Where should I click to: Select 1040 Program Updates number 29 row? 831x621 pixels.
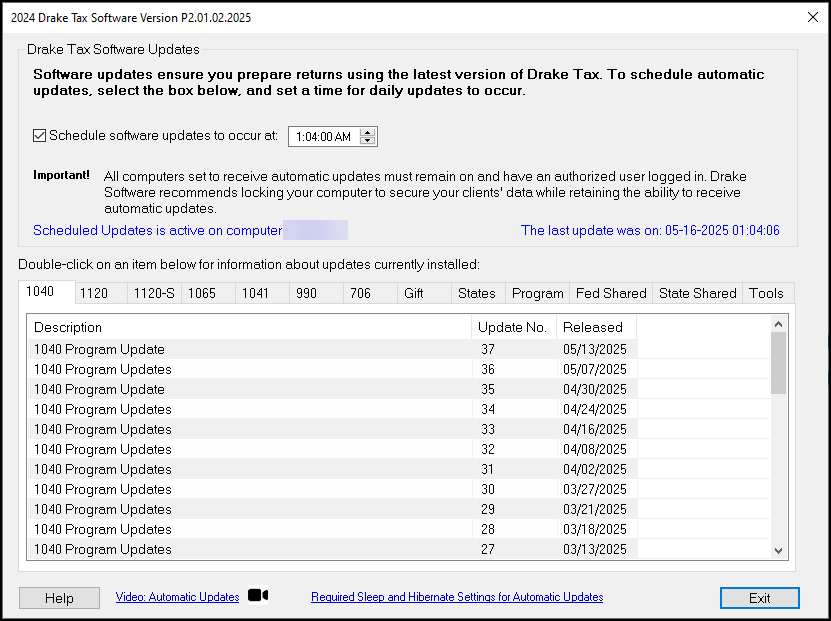point(399,509)
